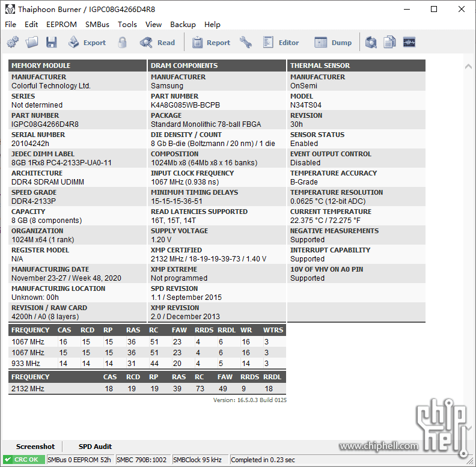Viewport: 476px width, 467px height.
Task: Click the OnSemi sensor manufacturer value
Action: click(304, 86)
